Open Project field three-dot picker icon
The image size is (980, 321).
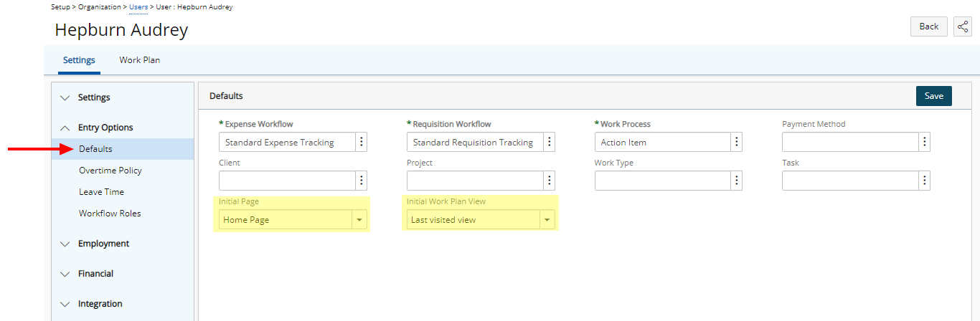(550, 181)
